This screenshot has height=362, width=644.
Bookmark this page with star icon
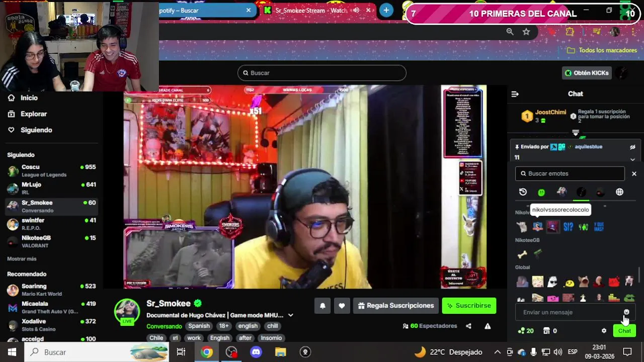pos(526,32)
